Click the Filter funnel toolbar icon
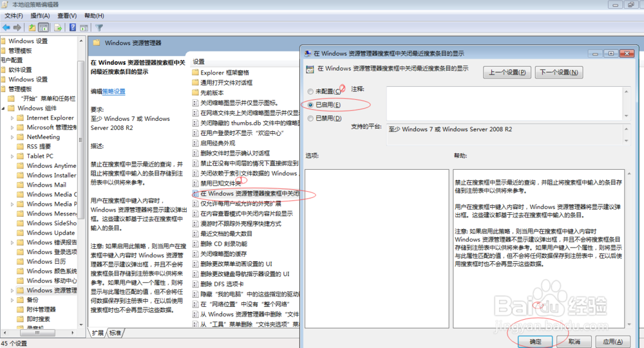Image resolution: width=644 pixels, height=348 pixels. coord(99,28)
